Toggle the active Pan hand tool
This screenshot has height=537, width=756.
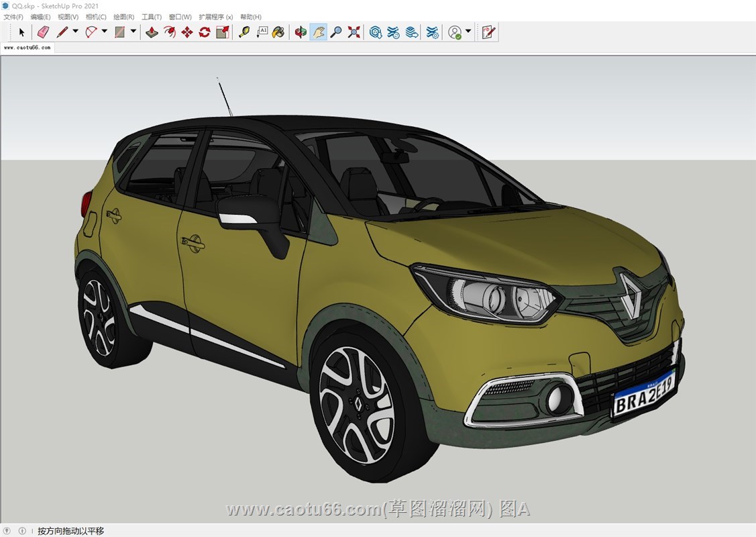[x=318, y=32]
